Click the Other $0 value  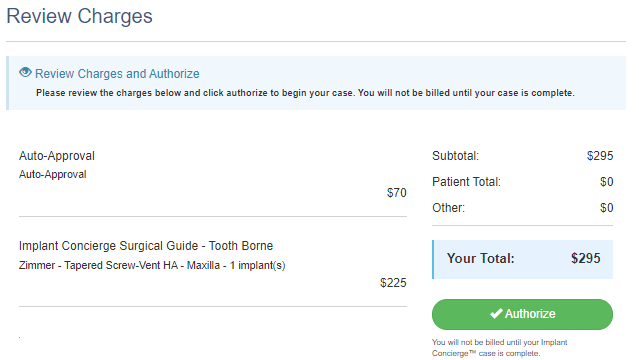pos(606,208)
